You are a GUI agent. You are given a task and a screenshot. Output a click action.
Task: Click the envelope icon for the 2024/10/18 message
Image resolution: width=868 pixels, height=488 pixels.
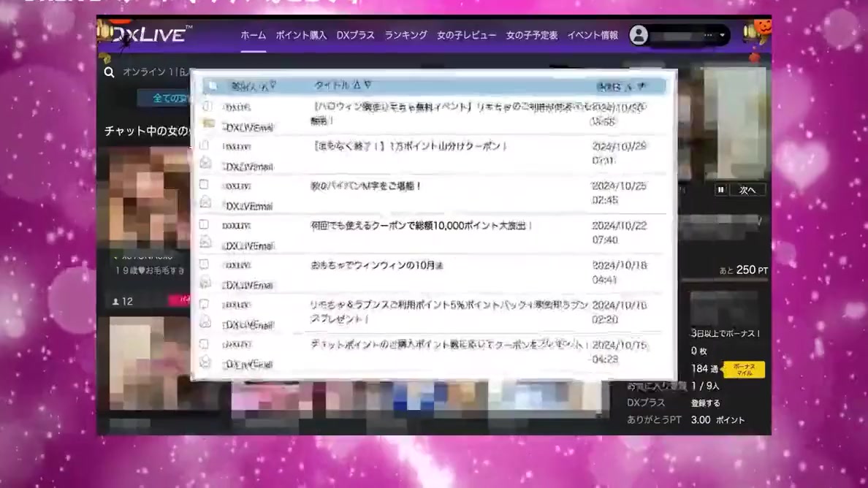click(205, 282)
